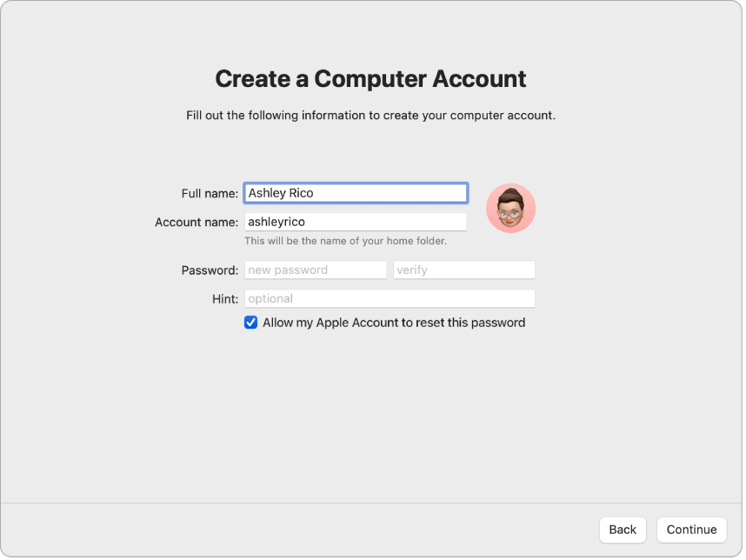Click the verify password field

463,270
